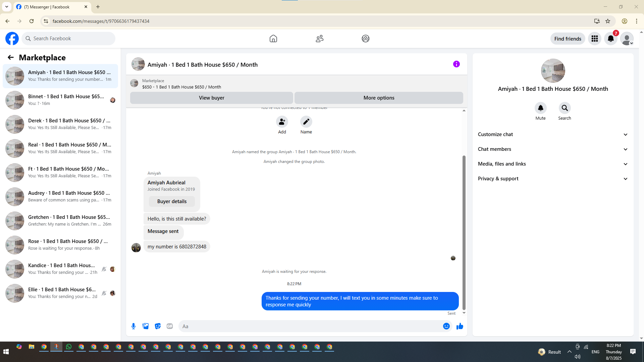
Task: Open the Ft conversation
Action: tap(60, 173)
